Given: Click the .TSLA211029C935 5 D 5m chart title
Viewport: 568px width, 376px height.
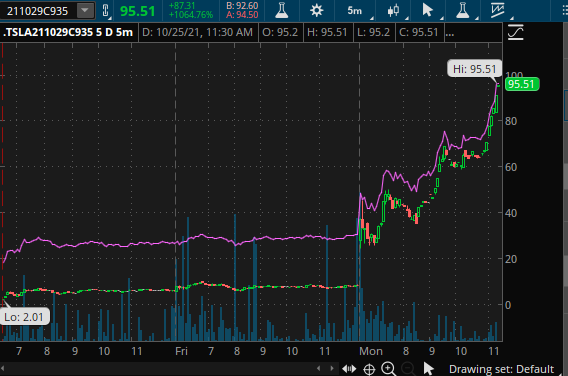Looking at the screenshot, I should (68, 32).
